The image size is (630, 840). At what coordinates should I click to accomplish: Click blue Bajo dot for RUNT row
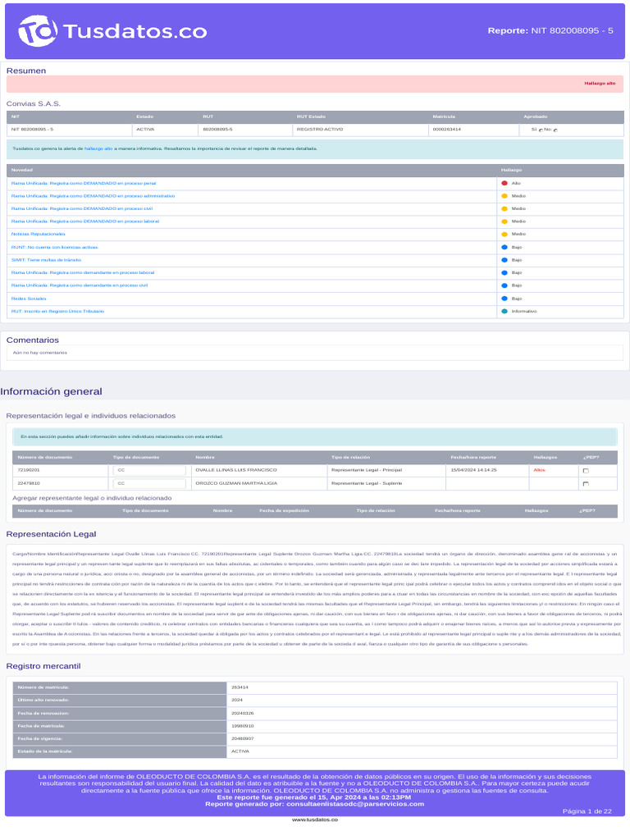click(x=504, y=248)
